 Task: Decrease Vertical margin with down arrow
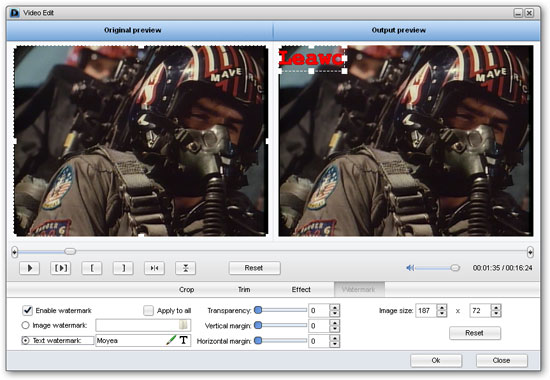click(x=335, y=329)
